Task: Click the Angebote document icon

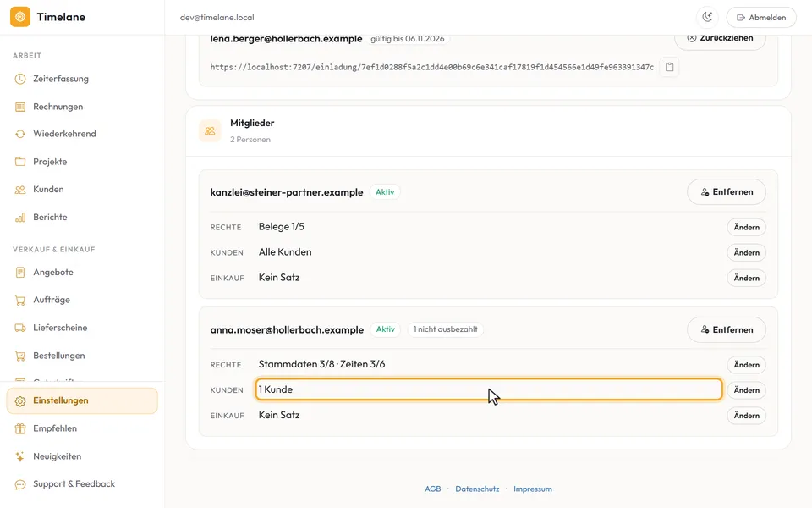Action: point(20,272)
